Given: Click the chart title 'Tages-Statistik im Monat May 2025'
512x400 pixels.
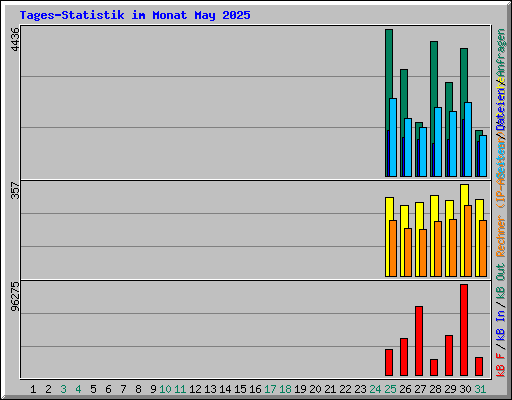Looking at the screenshot, I should pos(135,15).
